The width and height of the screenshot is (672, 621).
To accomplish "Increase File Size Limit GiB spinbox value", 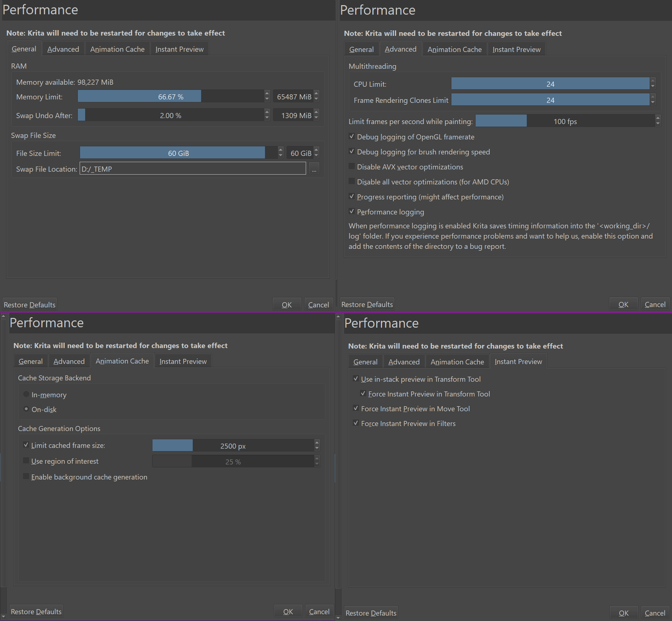I will tap(316, 150).
